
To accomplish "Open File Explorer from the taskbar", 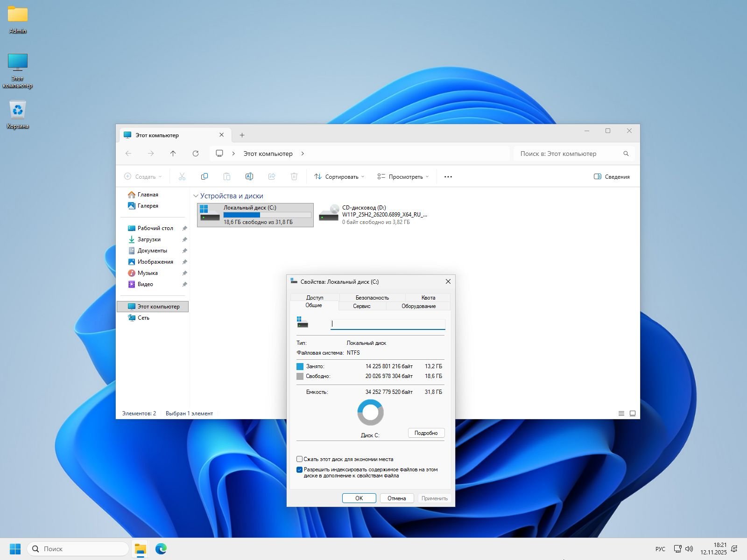I will coord(140,549).
